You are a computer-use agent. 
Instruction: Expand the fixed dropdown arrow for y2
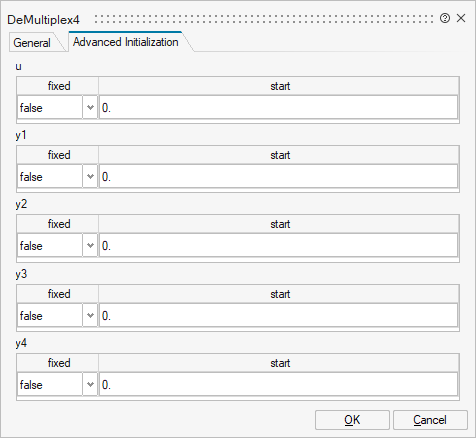click(90, 246)
